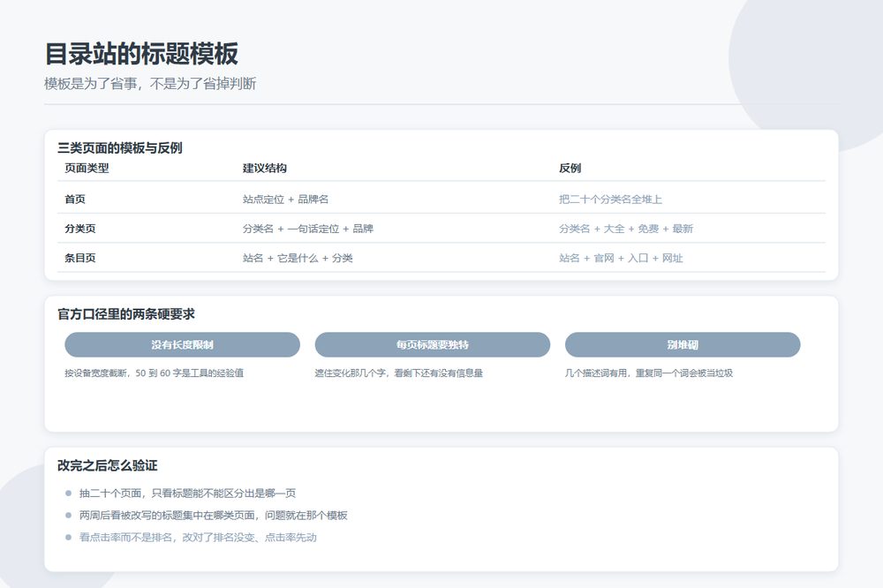Click cell 分类名 + 一句话定位 + 品牌
The image size is (883, 588).
308,229
